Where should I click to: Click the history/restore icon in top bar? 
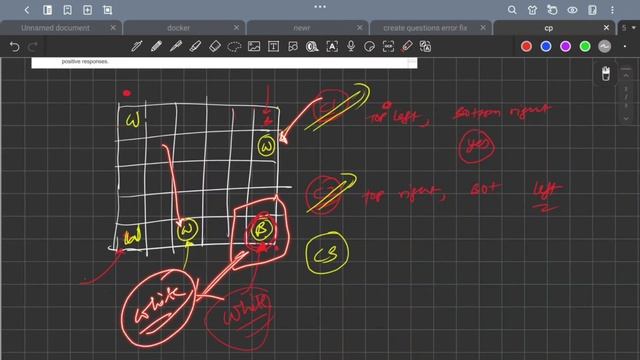pos(552,10)
